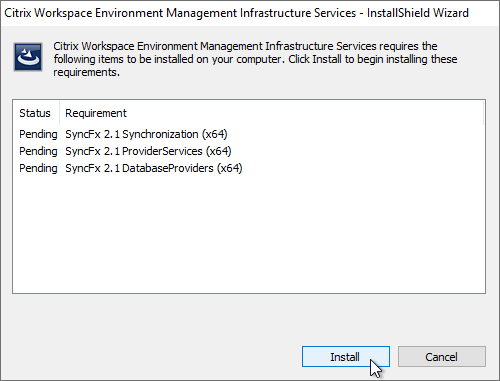Click the Requirement column header

click(96, 113)
